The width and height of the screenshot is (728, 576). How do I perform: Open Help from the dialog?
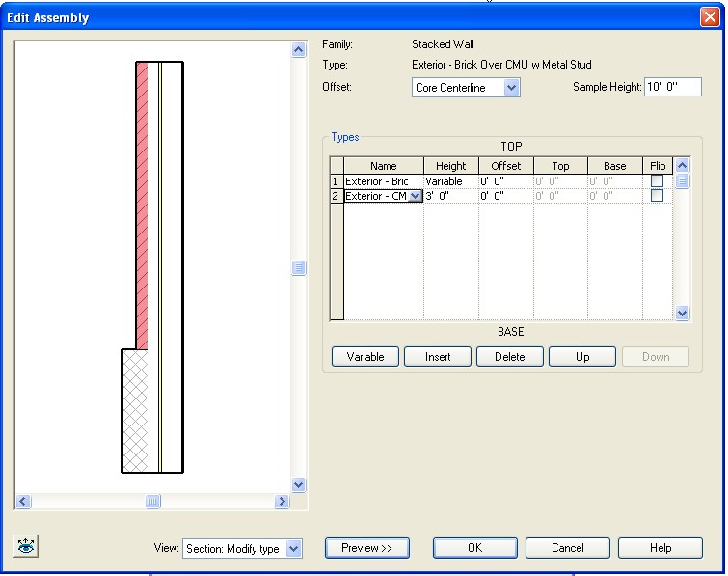pyautogui.click(x=661, y=548)
